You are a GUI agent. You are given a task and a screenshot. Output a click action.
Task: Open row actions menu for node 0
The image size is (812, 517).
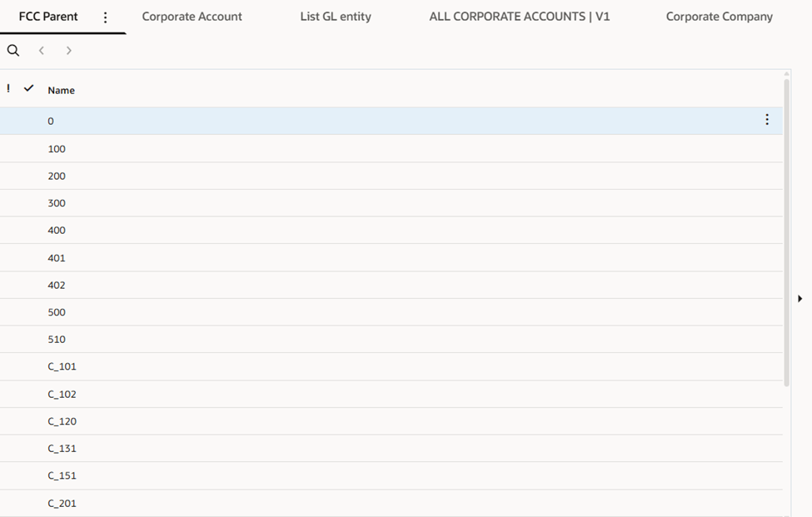click(x=767, y=120)
